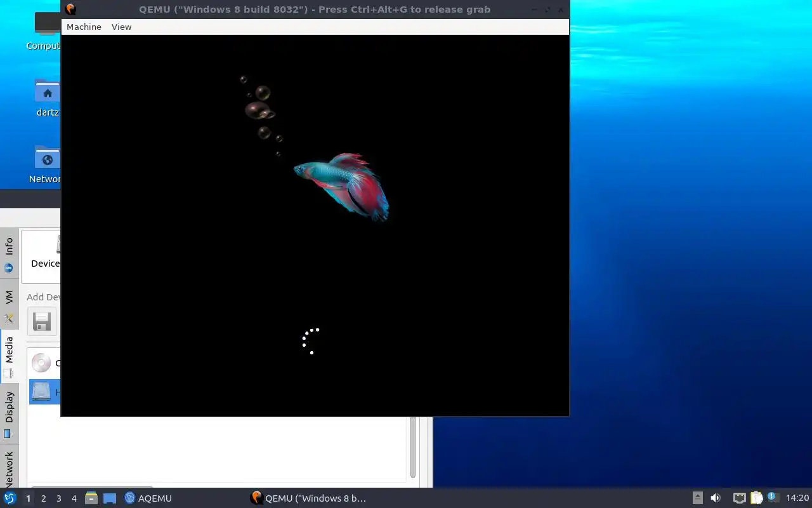Switch to workspace 3
Image resolution: width=812 pixels, height=508 pixels.
pos(58,498)
